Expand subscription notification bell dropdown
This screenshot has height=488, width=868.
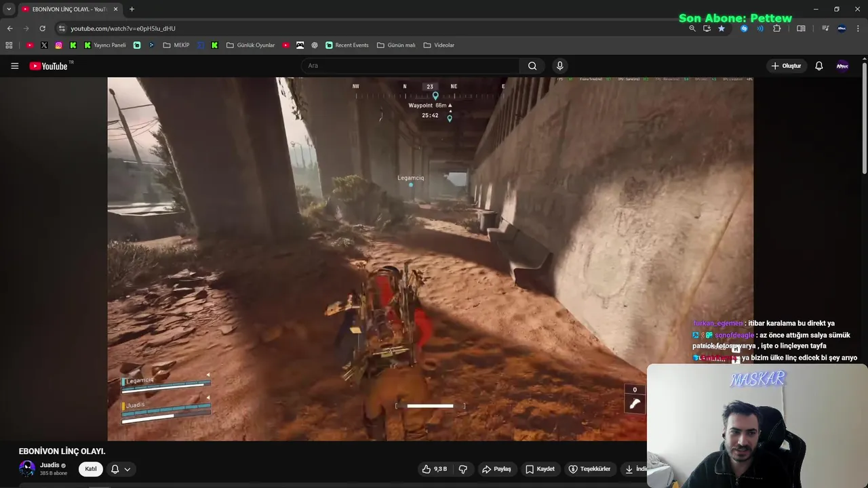click(120, 469)
